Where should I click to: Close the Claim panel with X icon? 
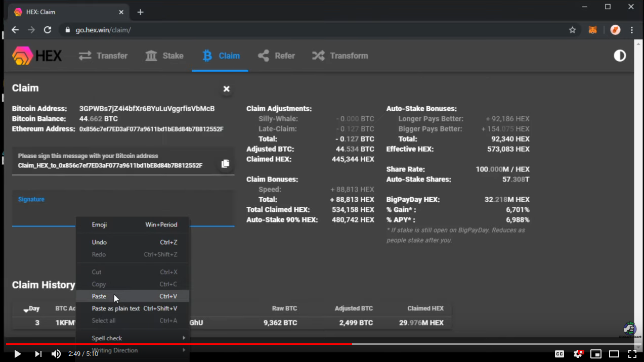227,89
